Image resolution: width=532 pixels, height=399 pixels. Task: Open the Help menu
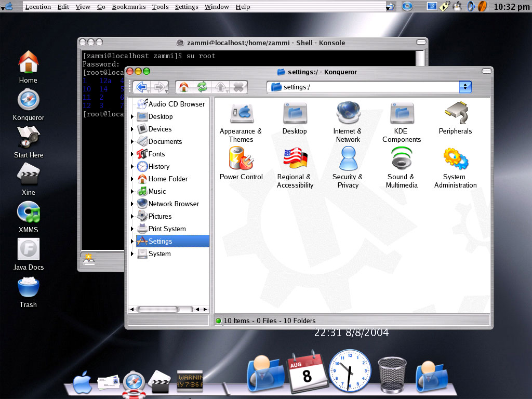[243, 7]
